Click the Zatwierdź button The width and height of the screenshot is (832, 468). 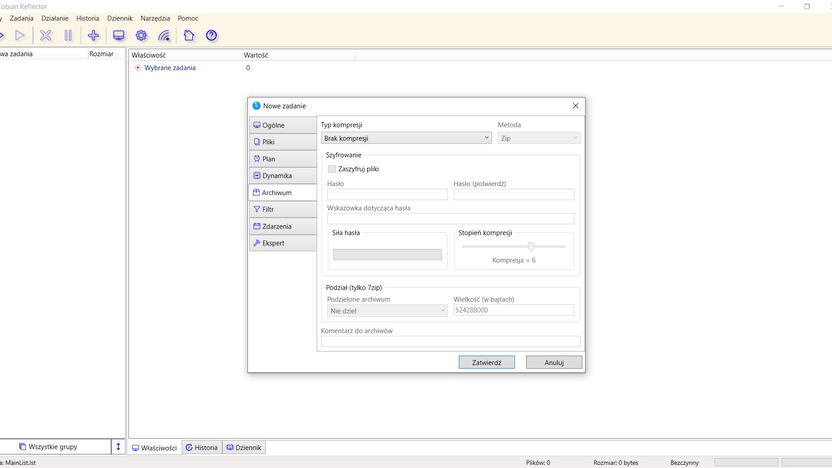[x=487, y=362]
